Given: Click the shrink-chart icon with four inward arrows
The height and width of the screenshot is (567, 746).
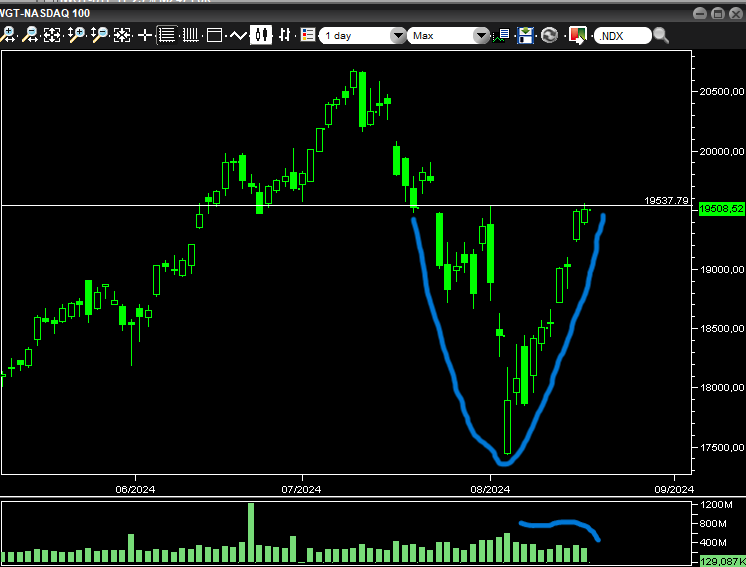Looking at the screenshot, I should point(122,35).
